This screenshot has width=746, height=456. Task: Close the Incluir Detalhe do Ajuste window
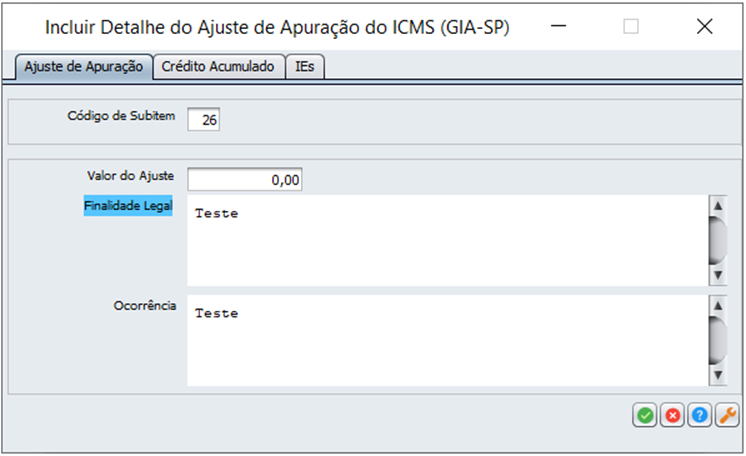click(x=705, y=26)
